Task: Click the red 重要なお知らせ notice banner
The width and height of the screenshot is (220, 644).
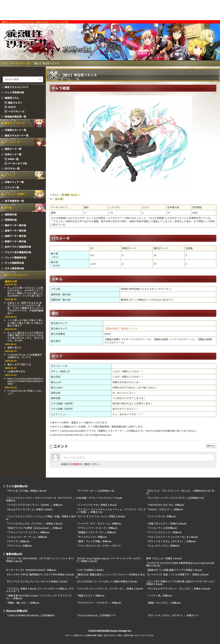Action: click(34, 22)
